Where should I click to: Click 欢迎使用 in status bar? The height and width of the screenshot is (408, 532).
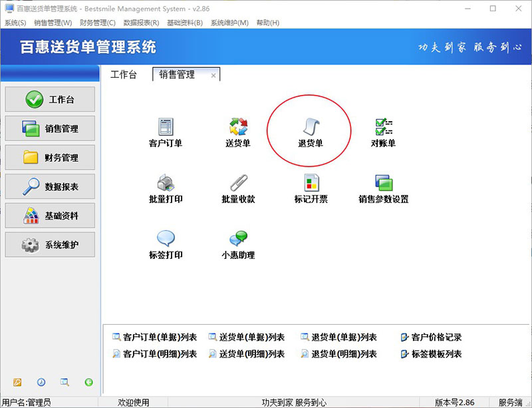click(x=134, y=403)
